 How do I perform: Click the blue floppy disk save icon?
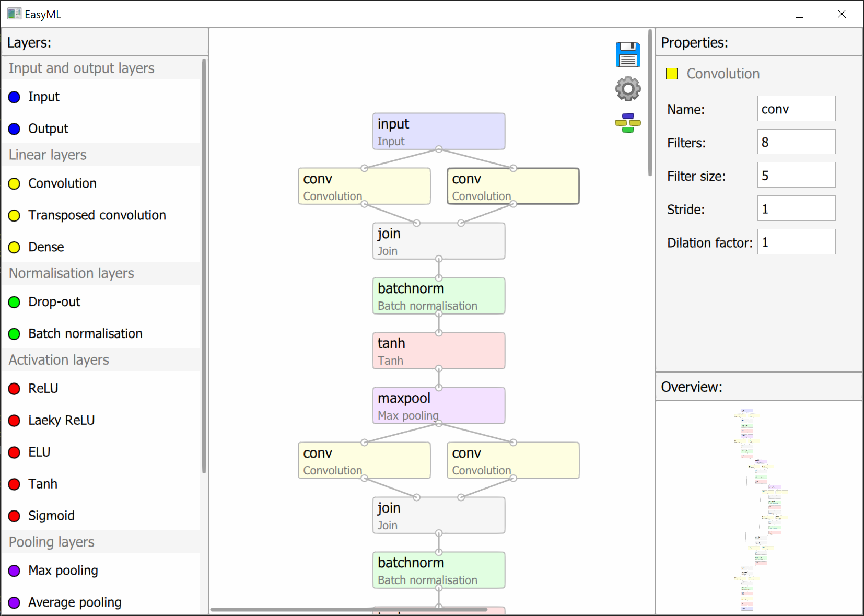coord(628,55)
